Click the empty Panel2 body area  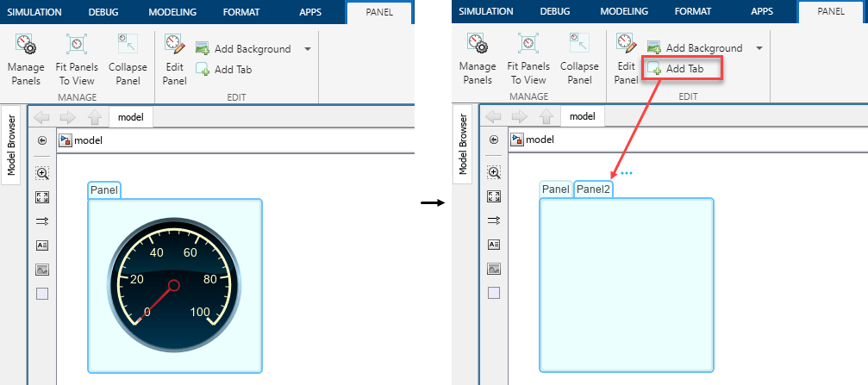[x=627, y=285]
